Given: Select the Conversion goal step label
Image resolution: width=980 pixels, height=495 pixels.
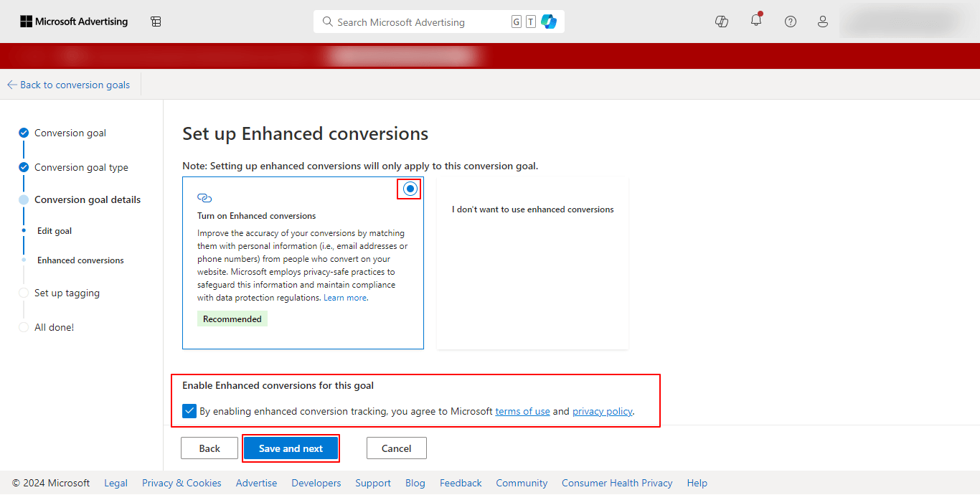Looking at the screenshot, I should coord(70,133).
